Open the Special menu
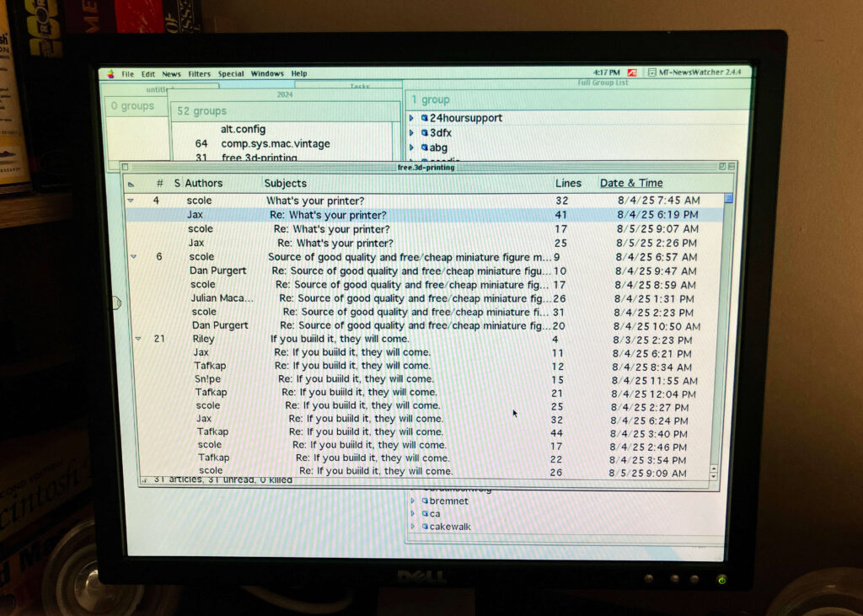The width and height of the screenshot is (863, 616). tap(231, 74)
